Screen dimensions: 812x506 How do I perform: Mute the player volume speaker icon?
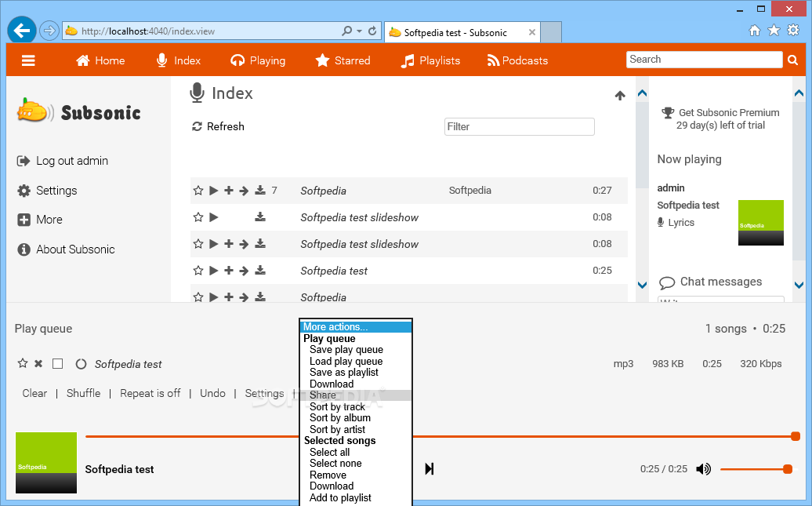(x=703, y=469)
